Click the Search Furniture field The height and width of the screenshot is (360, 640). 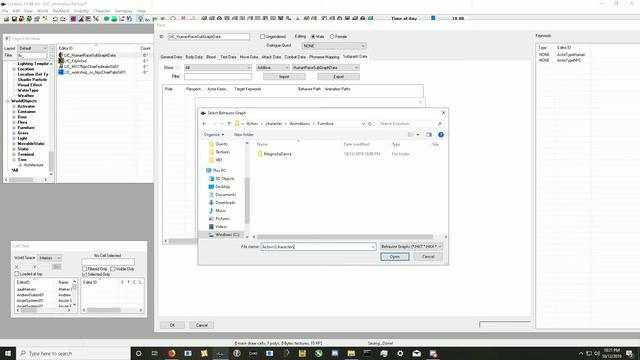[x=410, y=124]
